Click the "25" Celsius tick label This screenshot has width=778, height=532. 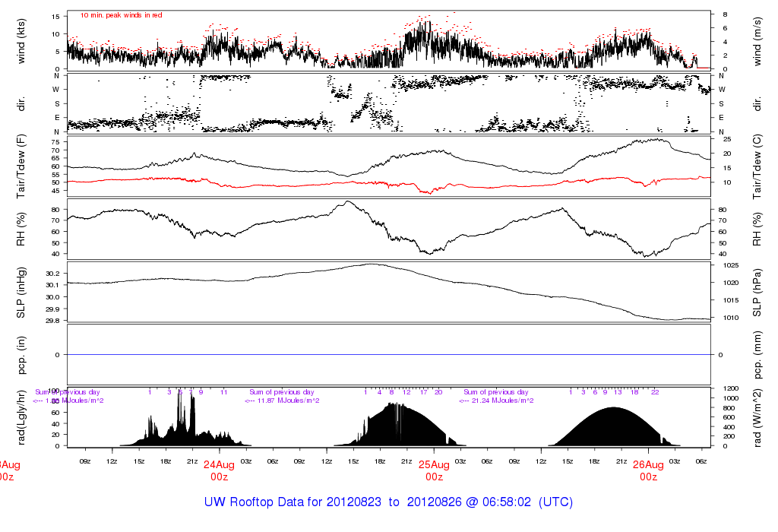pos(727,139)
